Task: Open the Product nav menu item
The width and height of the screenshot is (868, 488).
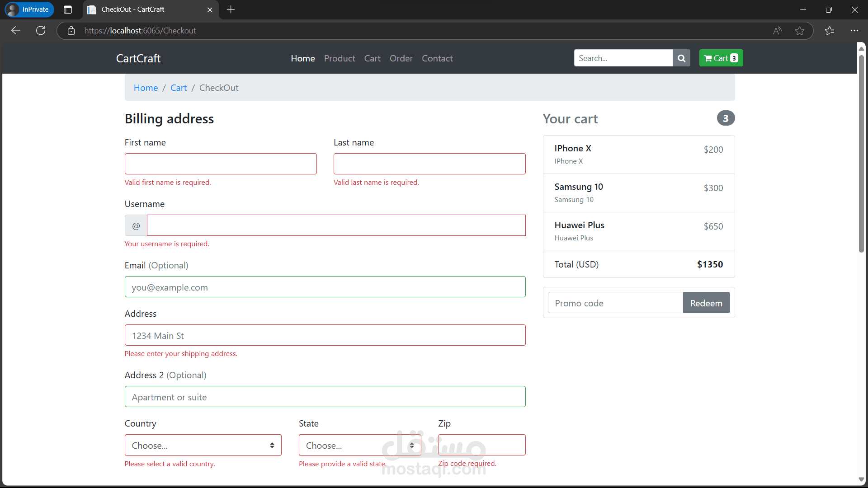Action: click(x=339, y=58)
